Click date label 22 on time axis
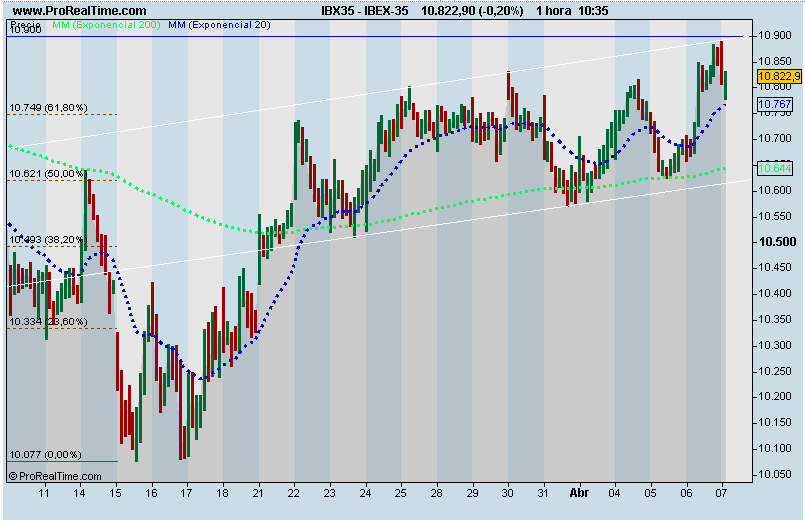 [x=294, y=493]
